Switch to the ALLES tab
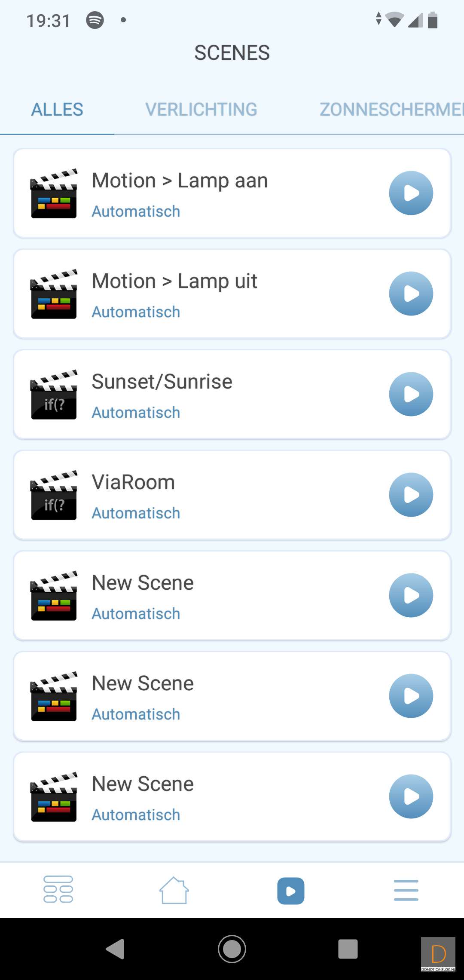Image resolution: width=464 pixels, height=980 pixels. (x=57, y=110)
